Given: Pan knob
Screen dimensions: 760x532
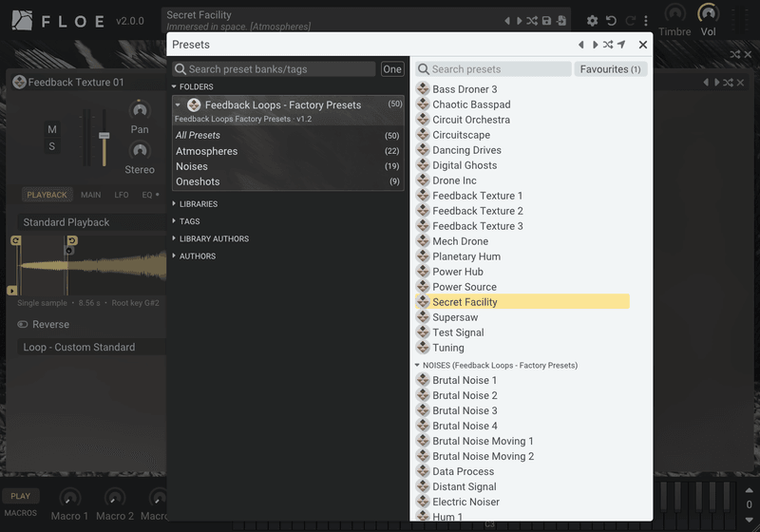Looking at the screenshot, I should pos(140,110).
